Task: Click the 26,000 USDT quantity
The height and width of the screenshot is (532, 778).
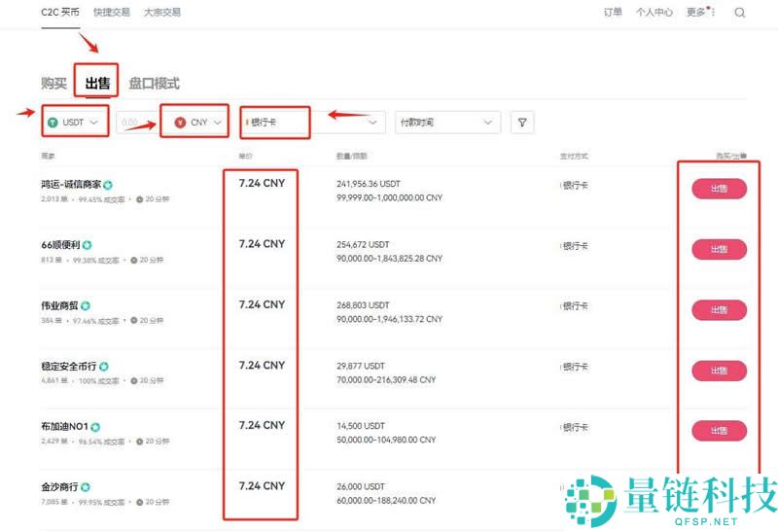Action: pyautogui.click(x=361, y=486)
